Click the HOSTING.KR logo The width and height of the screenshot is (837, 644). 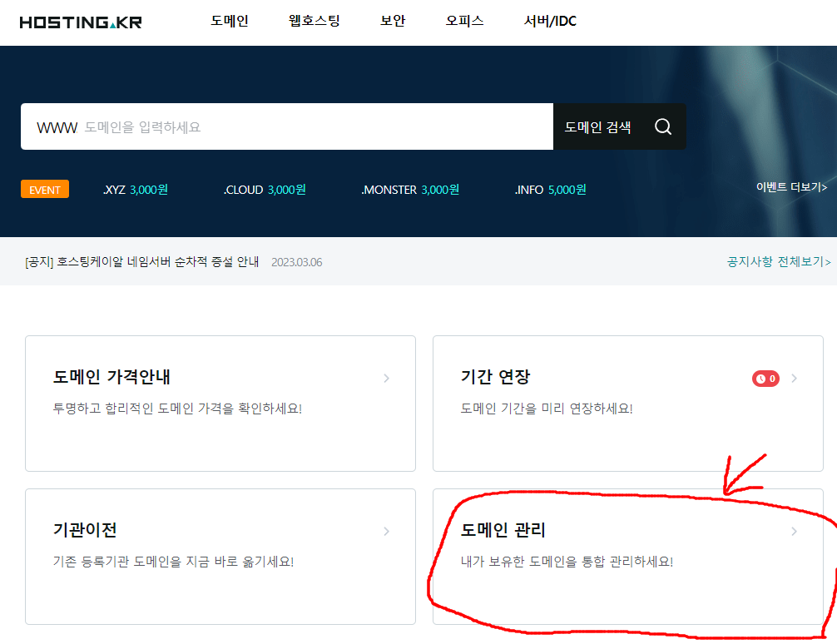[x=81, y=22]
